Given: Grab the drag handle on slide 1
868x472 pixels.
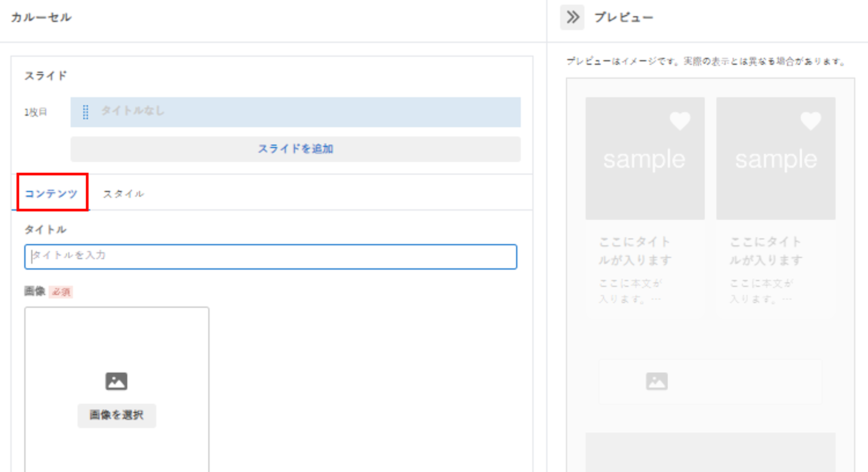Looking at the screenshot, I should click(86, 112).
